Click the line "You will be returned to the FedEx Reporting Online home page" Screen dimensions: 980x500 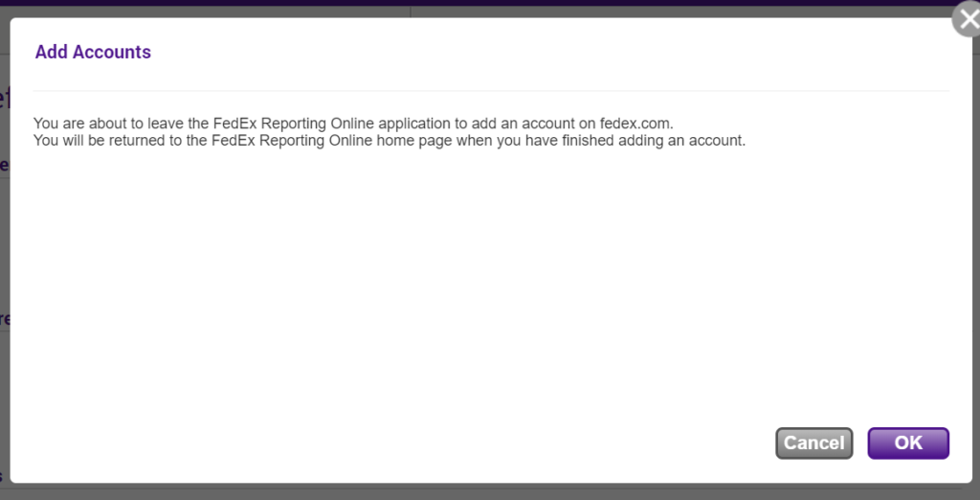(390, 140)
